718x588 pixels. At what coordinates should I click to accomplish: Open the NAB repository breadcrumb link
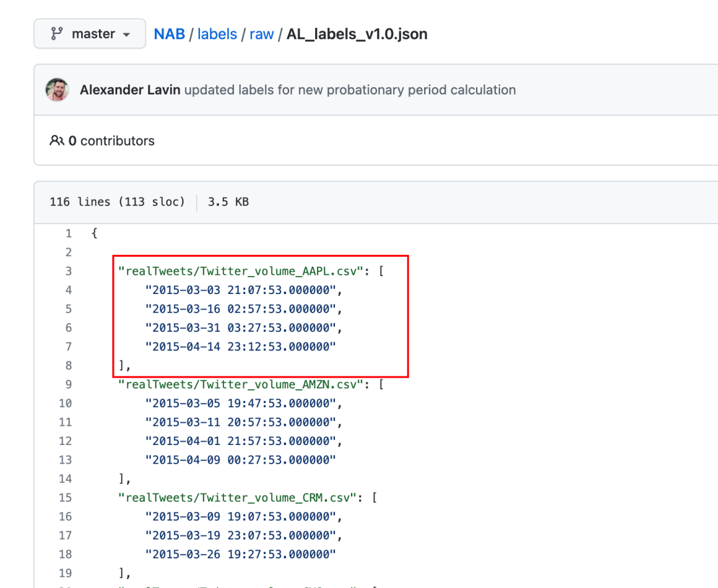(x=170, y=34)
